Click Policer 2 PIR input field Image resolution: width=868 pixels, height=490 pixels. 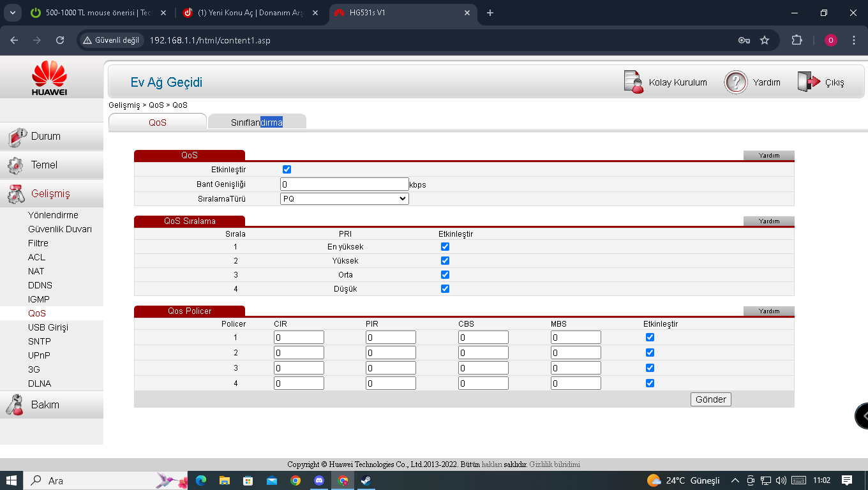click(x=391, y=353)
